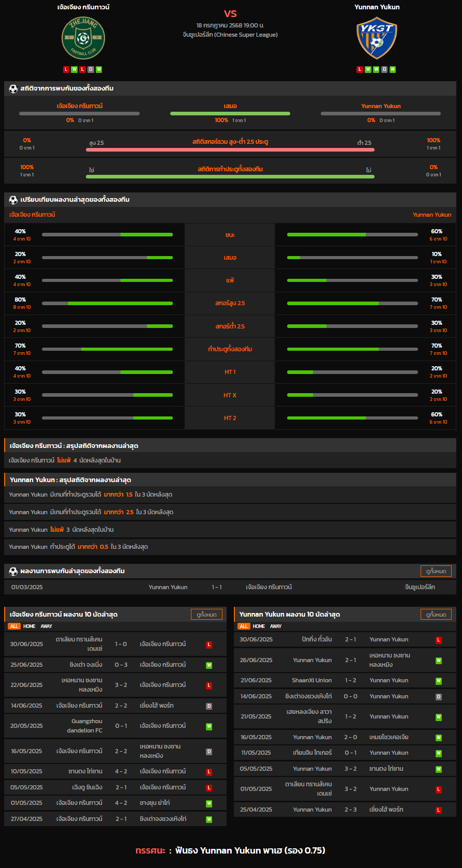Click the W badge for the 16/05/2025 Yunnan Yukun match
The image size is (462, 868).
(x=439, y=738)
